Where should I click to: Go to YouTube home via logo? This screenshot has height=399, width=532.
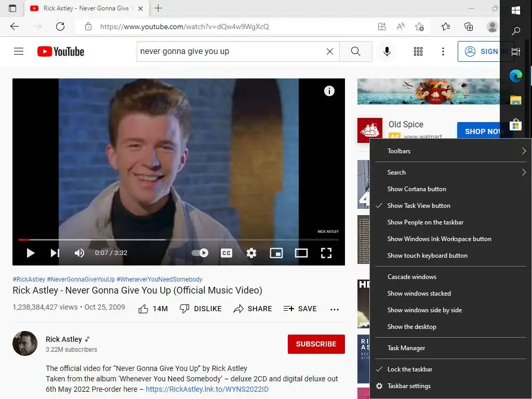pos(61,51)
